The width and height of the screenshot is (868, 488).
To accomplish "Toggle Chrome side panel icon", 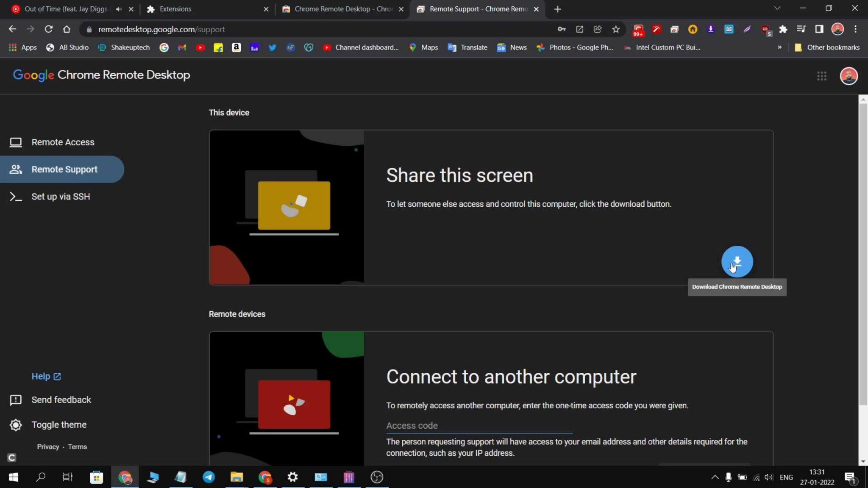I will [819, 29].
